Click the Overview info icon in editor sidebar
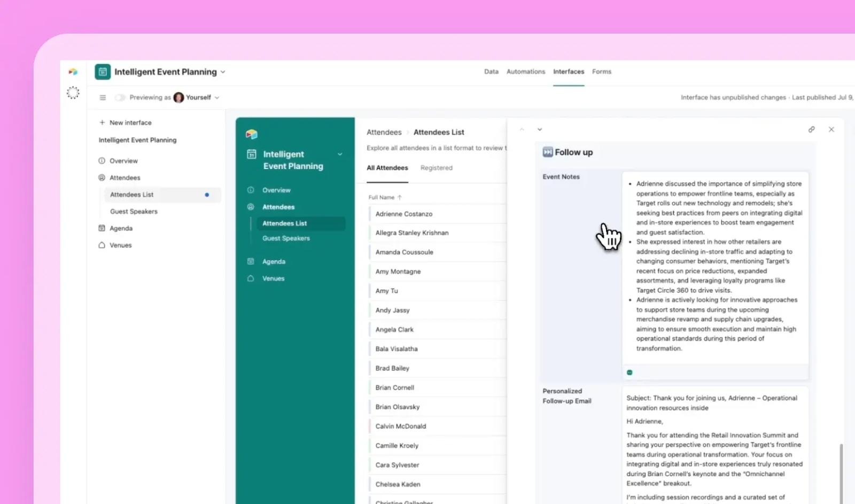 (102, 161)
